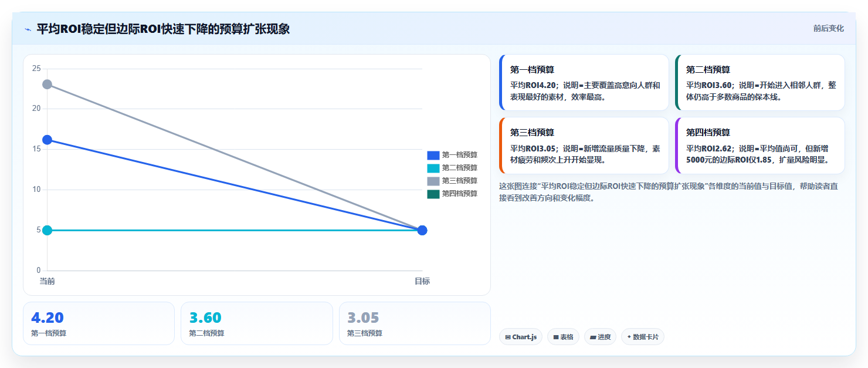Click the blue data point near 16
The image size is (868, 368).
pos(47,140)
